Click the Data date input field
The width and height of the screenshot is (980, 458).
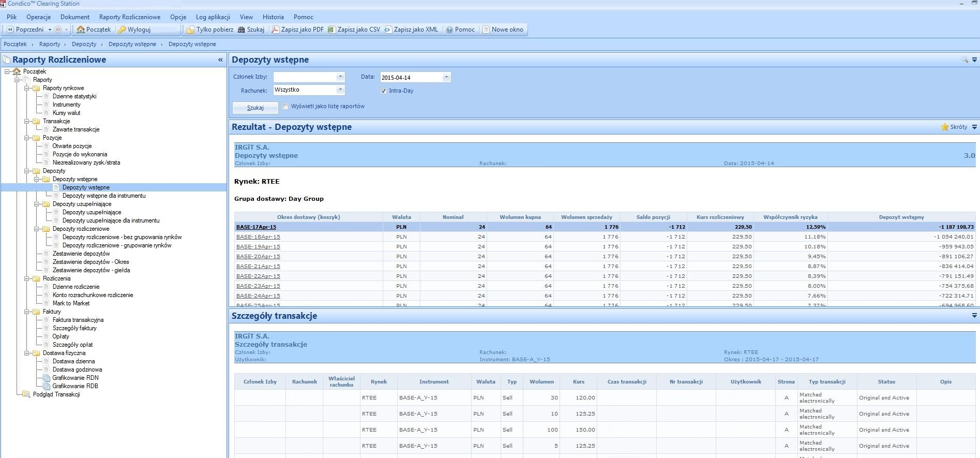[x=411, y=77]
